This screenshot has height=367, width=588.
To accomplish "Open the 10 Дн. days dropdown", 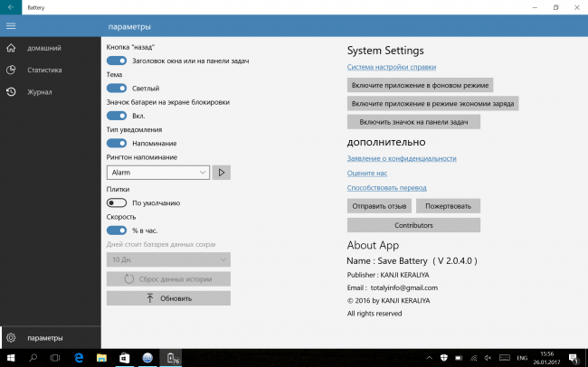I will tap(168, 259).
